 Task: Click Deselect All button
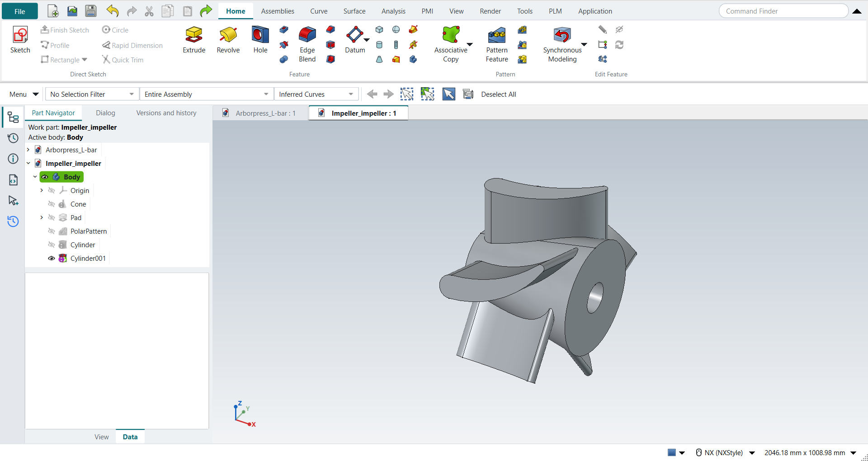point(499,94)
